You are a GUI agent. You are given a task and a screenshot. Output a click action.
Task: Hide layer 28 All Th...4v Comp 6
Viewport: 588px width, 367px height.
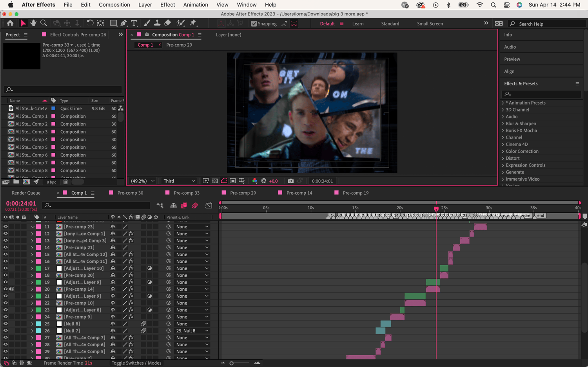(x=5, y=345)
